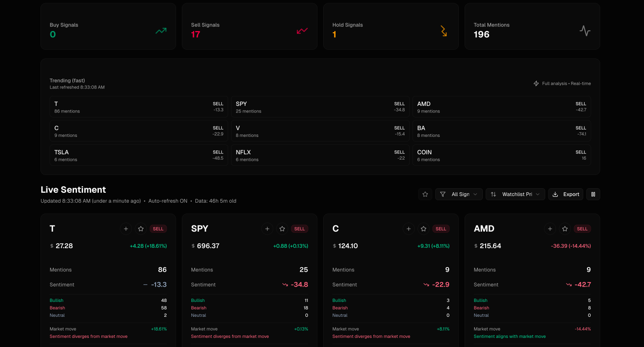Viewport: 644px width, 347px height.
Task: Favorite the SPY card with star
Action: tap(282, 229)
